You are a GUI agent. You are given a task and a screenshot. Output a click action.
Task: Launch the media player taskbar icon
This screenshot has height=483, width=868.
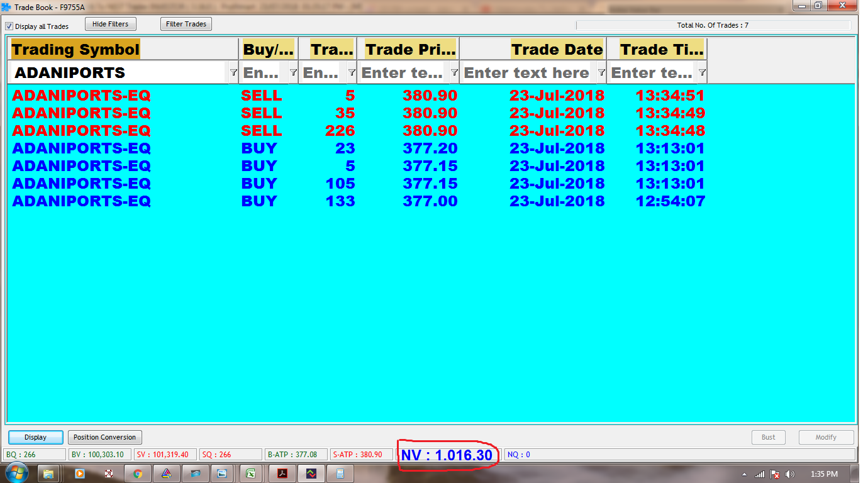[x=80, y=474]
